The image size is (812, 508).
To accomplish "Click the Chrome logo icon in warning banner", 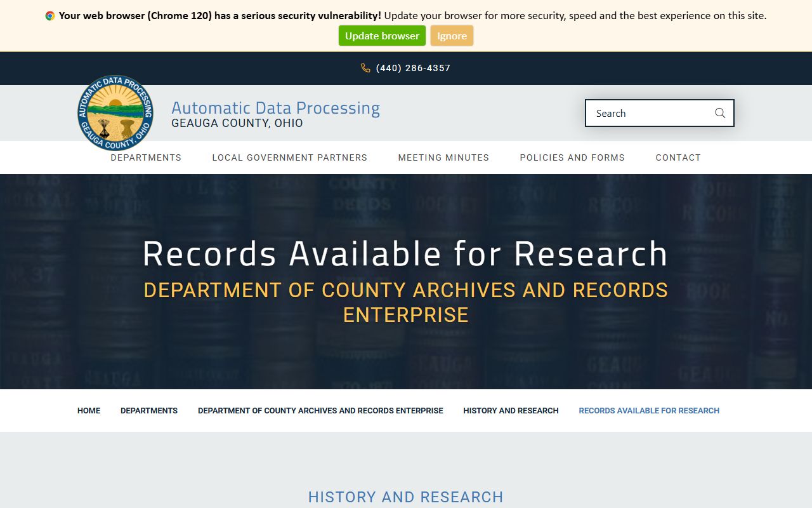I will [x=50, y=16].
